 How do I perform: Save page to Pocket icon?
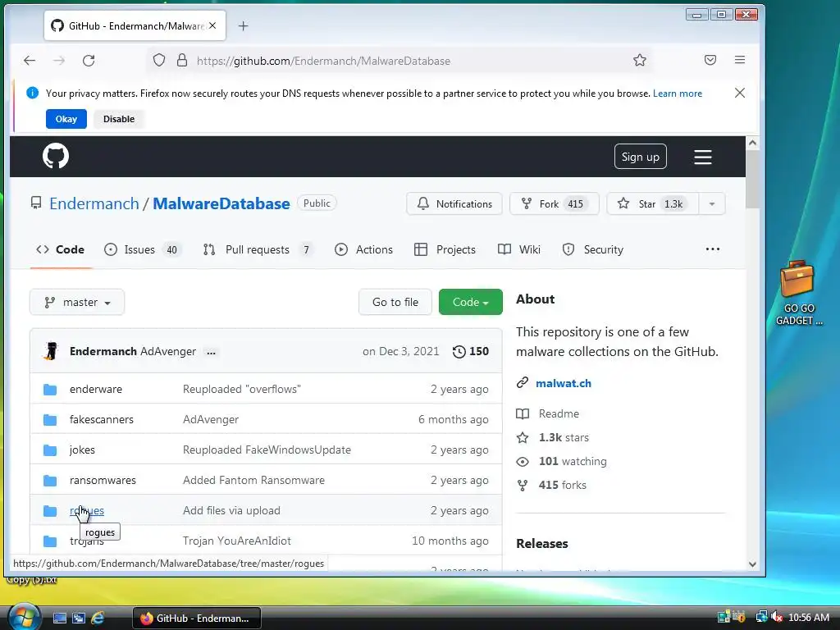[710, 60]
